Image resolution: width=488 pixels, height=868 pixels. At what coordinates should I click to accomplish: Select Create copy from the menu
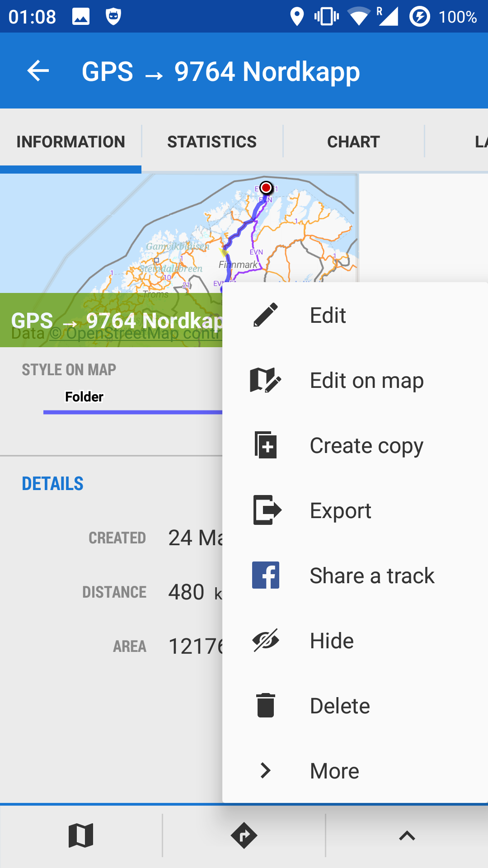pyautogui.click(x=366, y=446)
